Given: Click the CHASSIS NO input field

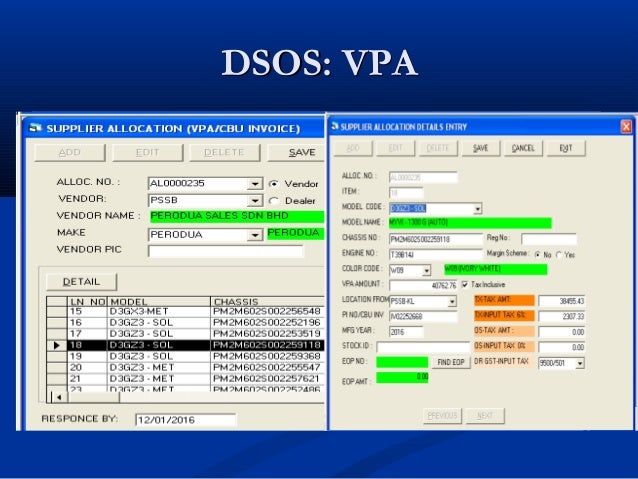Looking at the screenshot, I should tap(435, 239).
